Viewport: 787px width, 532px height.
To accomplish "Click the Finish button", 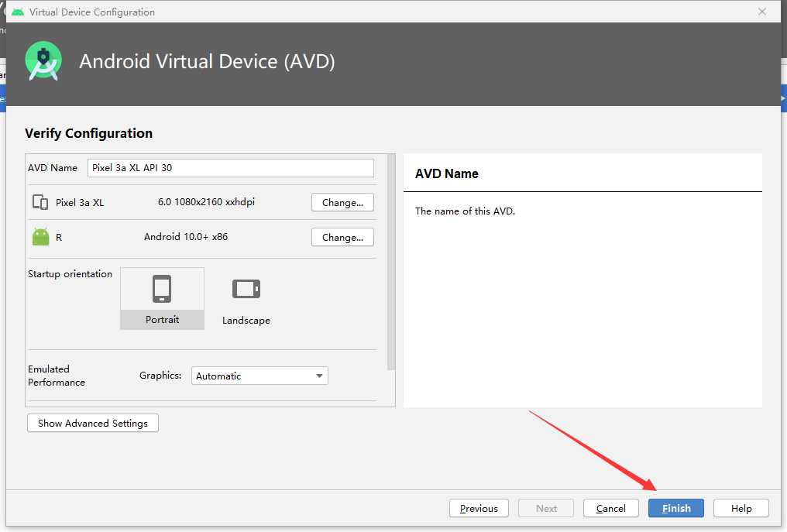I will 675,508.
